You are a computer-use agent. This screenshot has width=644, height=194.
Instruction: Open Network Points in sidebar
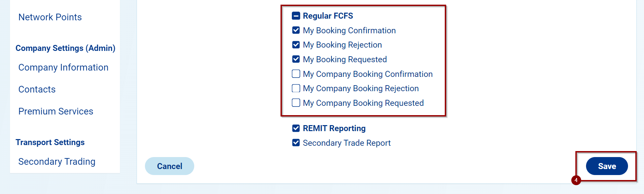50,17
